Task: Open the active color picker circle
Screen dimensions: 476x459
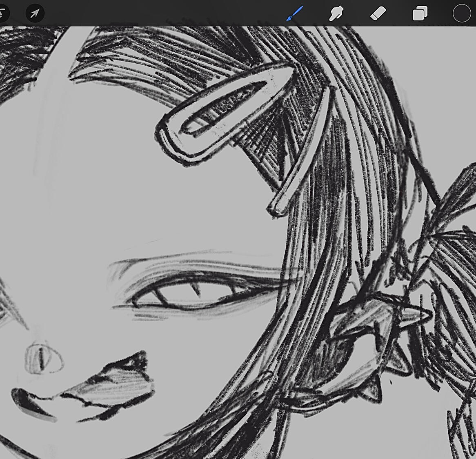Action: tap(462, 13)
